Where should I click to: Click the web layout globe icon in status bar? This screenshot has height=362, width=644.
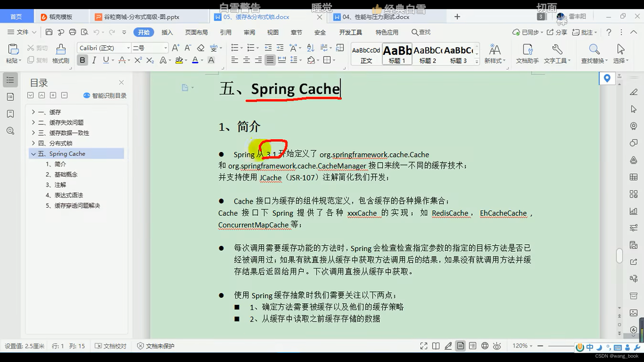(x=485, y=346)
